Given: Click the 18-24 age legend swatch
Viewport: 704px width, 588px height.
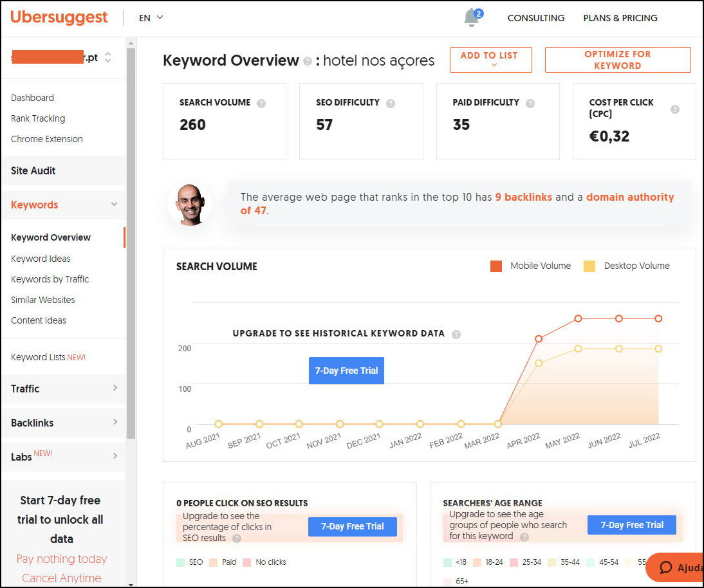Looking at the screenshot, I should pyautogui.click(x=477, y=562).
